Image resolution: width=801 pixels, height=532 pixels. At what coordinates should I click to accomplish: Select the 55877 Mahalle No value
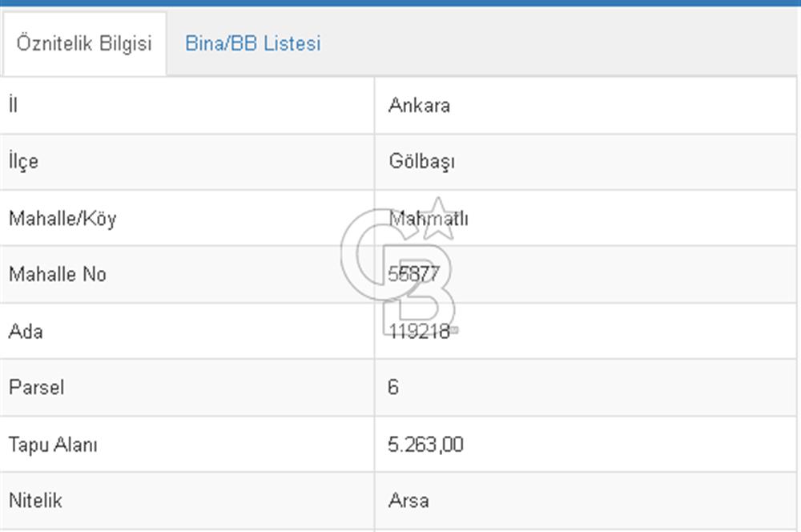(414, 275)
